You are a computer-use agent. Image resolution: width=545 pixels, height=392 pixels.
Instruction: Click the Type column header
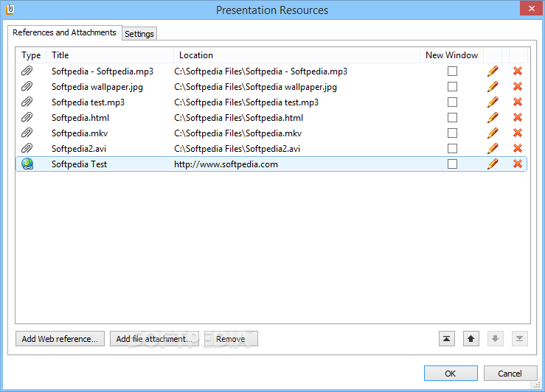pyautogui.click(x=31, y=55)
